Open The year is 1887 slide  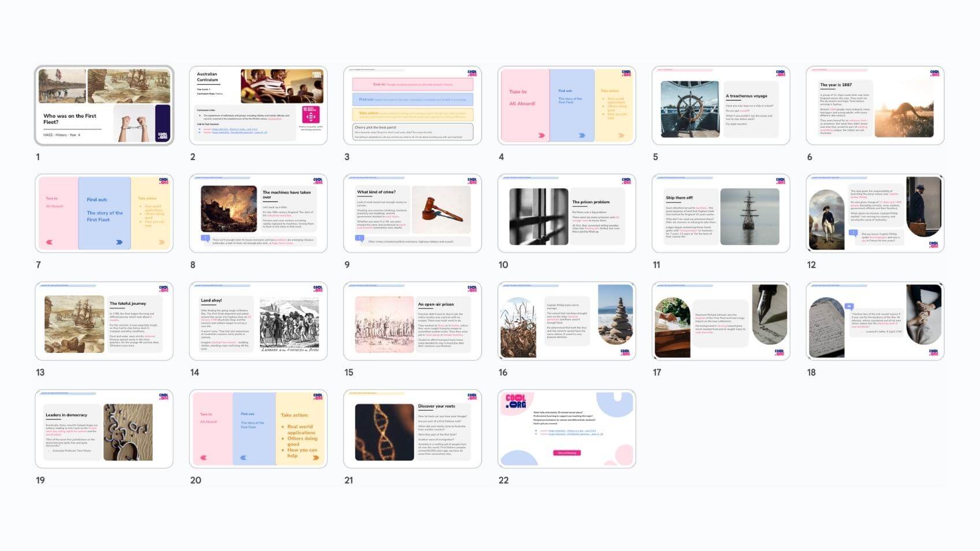pyautogui.click(x=875, y=106)
